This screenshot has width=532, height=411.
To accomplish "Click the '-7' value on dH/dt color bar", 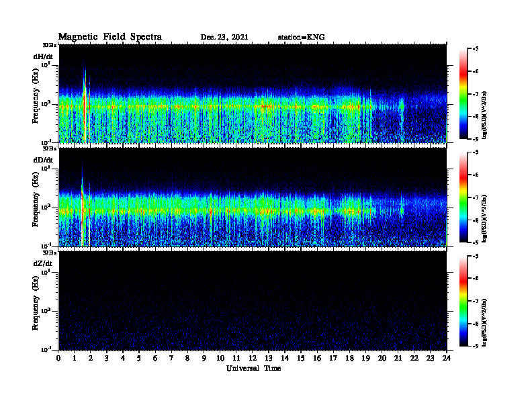I will 476,94.
